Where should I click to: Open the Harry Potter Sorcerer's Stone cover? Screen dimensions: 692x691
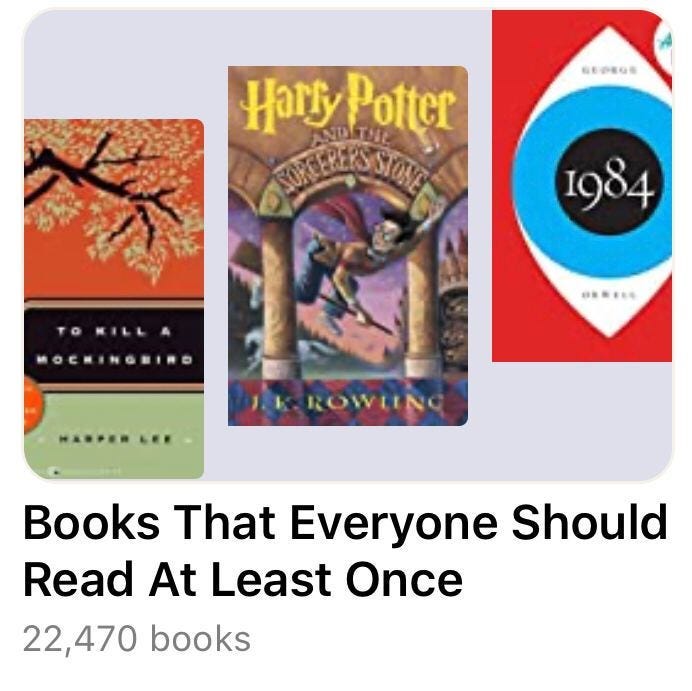coord(348,246)
